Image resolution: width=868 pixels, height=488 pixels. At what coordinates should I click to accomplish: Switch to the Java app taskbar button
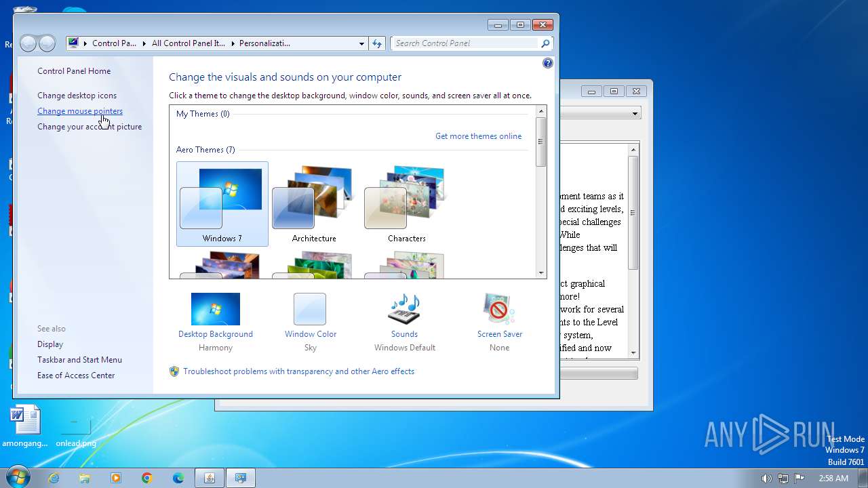tap(210, 478)
